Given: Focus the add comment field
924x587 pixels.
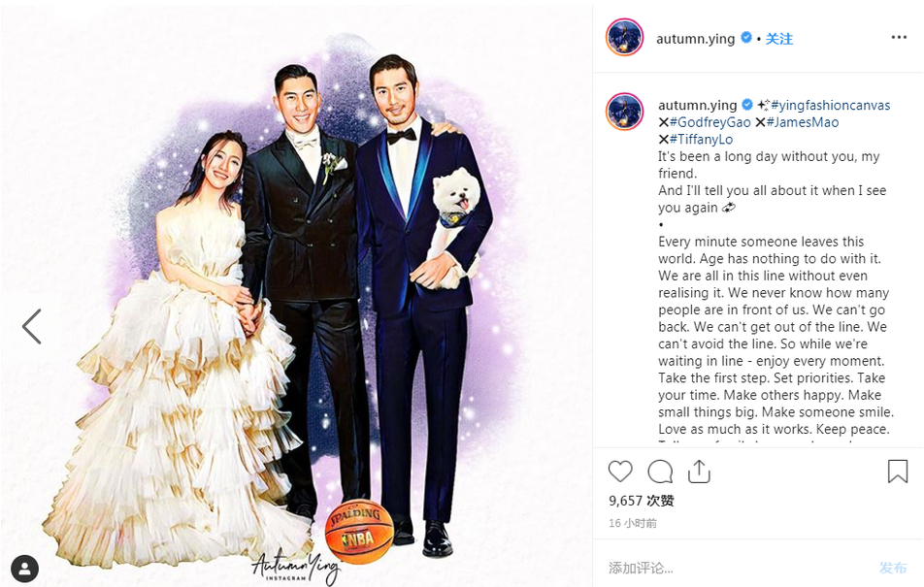Looking at the screenshot, I should [x=737, y=568].
